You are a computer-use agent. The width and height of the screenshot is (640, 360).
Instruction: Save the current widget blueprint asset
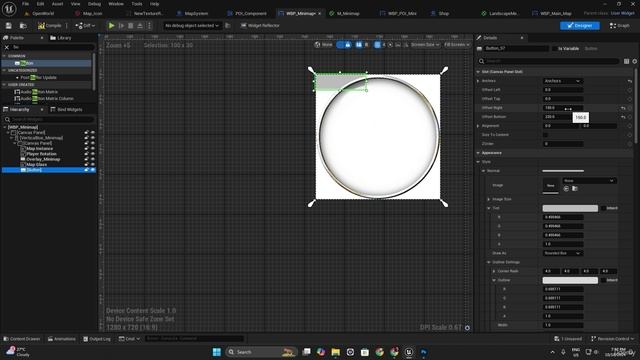click(x=9, y=25)
